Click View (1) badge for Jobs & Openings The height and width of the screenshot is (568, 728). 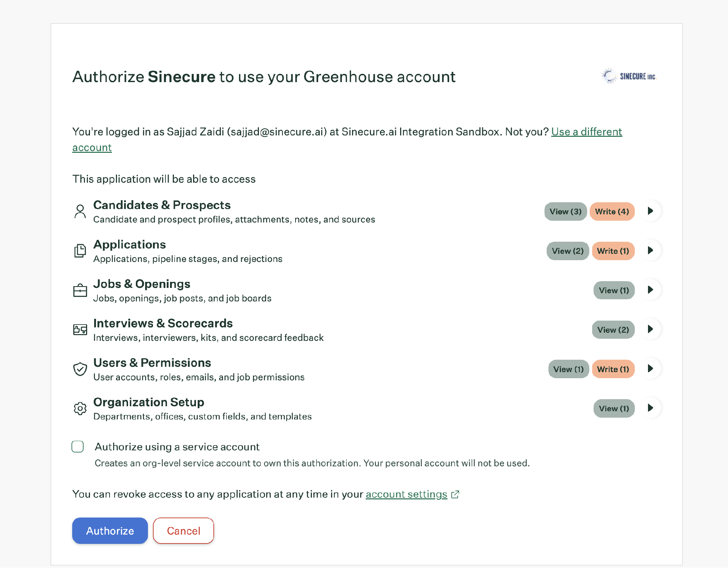614,290
